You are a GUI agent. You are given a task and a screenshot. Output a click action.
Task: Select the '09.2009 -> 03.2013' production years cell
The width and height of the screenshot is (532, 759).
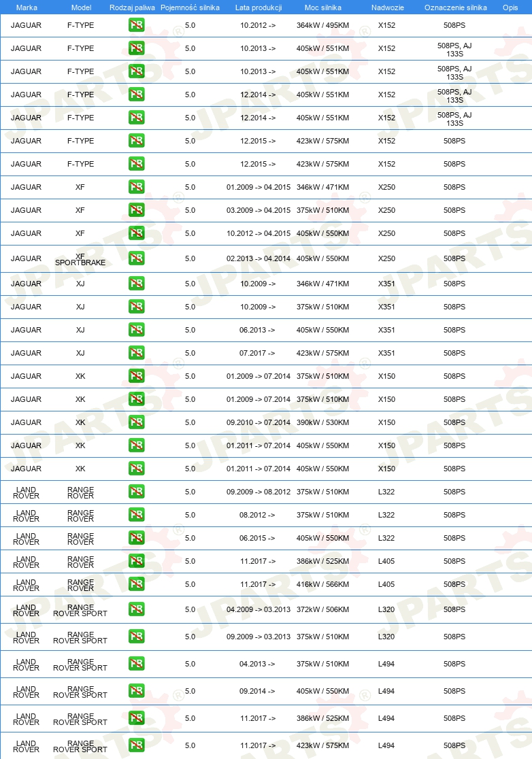pos(259,637)
